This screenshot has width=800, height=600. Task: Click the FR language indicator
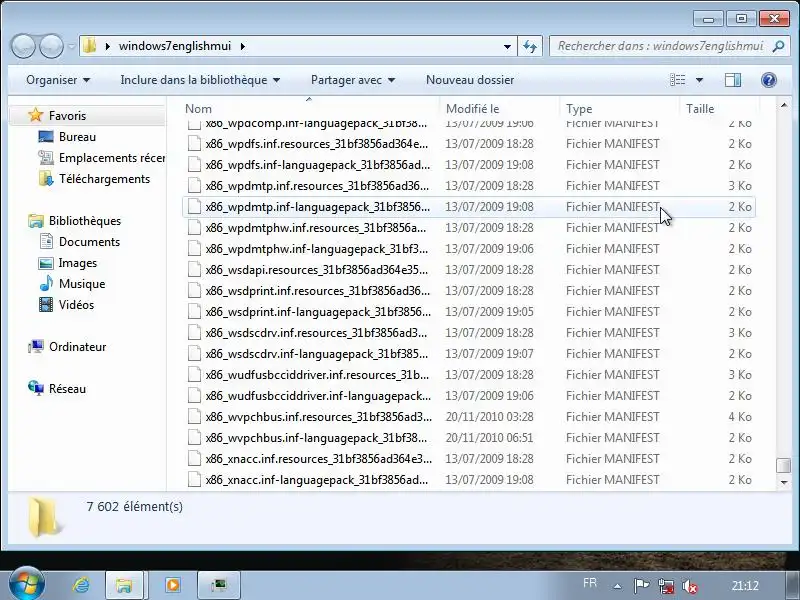[590, 583]
